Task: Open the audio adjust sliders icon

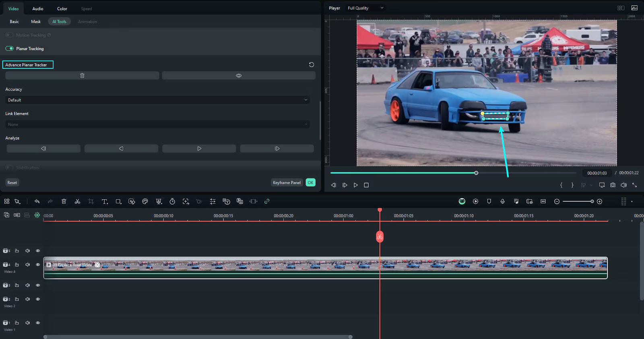Action: (x=213, y=201)
